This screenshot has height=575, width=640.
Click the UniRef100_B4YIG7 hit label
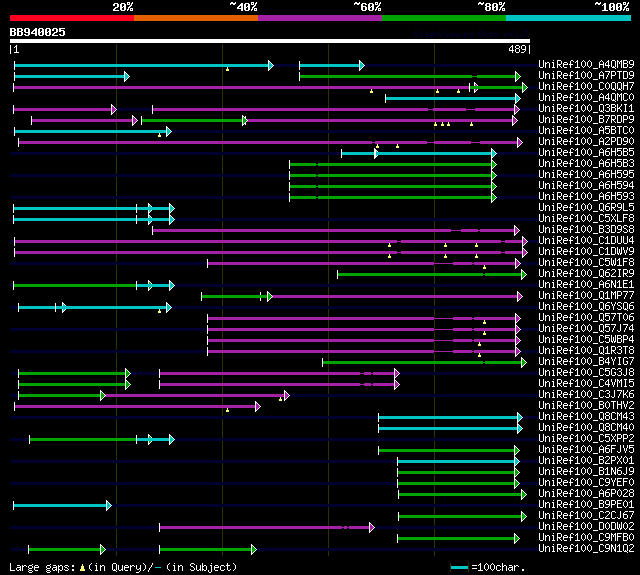pos(586,362)
